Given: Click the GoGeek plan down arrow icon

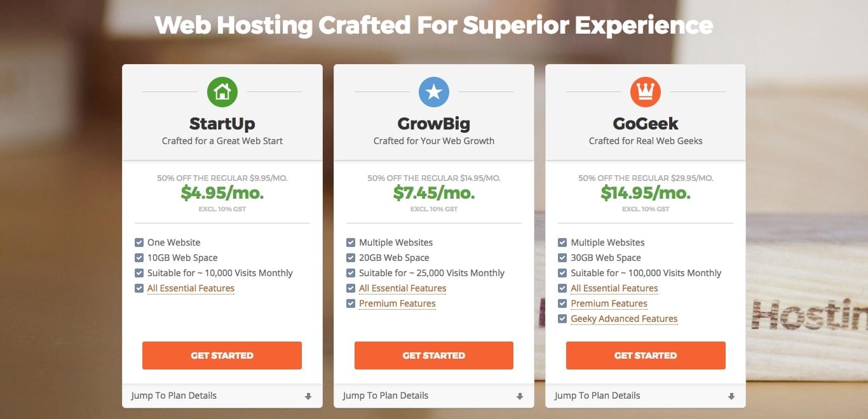Looking at the screenshot, I should click(x=731, y=396).
